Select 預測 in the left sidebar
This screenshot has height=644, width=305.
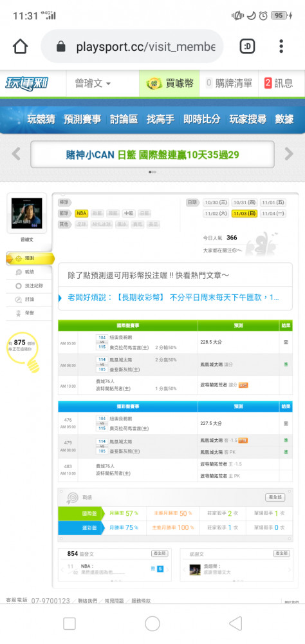[30, 259]
